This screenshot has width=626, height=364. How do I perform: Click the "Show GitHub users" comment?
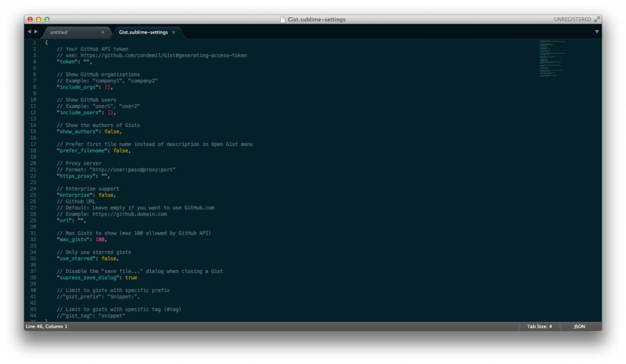(86, 100)
